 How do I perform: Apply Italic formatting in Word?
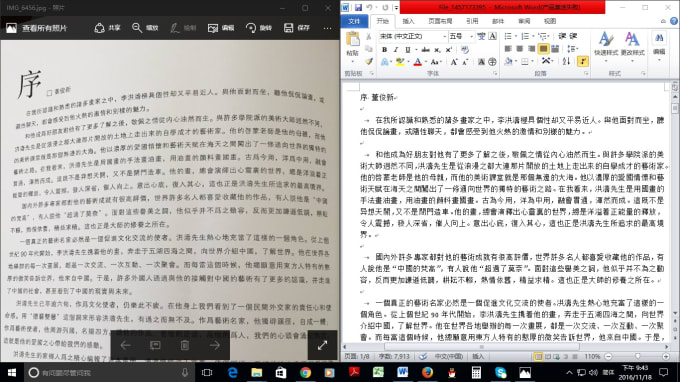396,50
